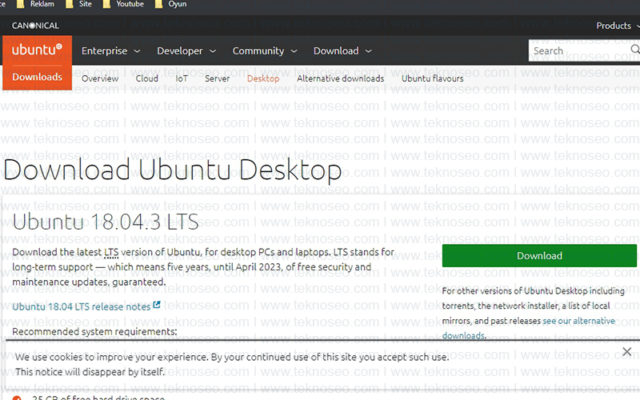This screenshot has width=640, height=400.
Task: Open the Site bookmarks folder
Action: 79,4
